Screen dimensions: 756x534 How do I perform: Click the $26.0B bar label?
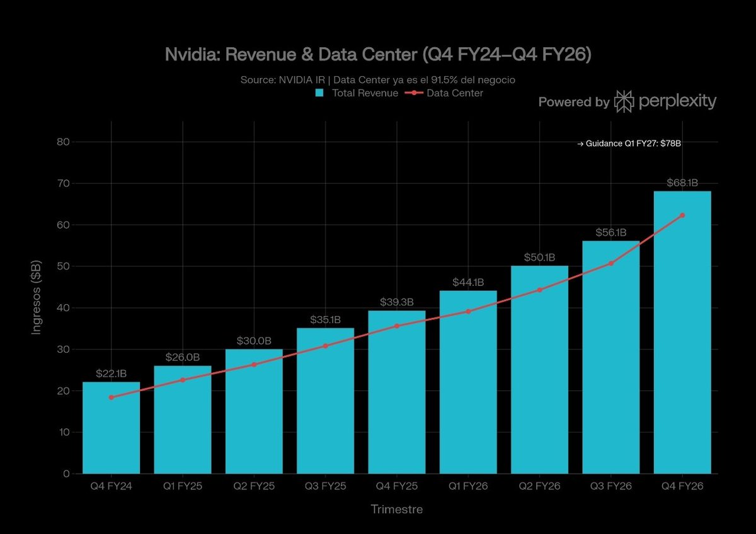[183, 358]
